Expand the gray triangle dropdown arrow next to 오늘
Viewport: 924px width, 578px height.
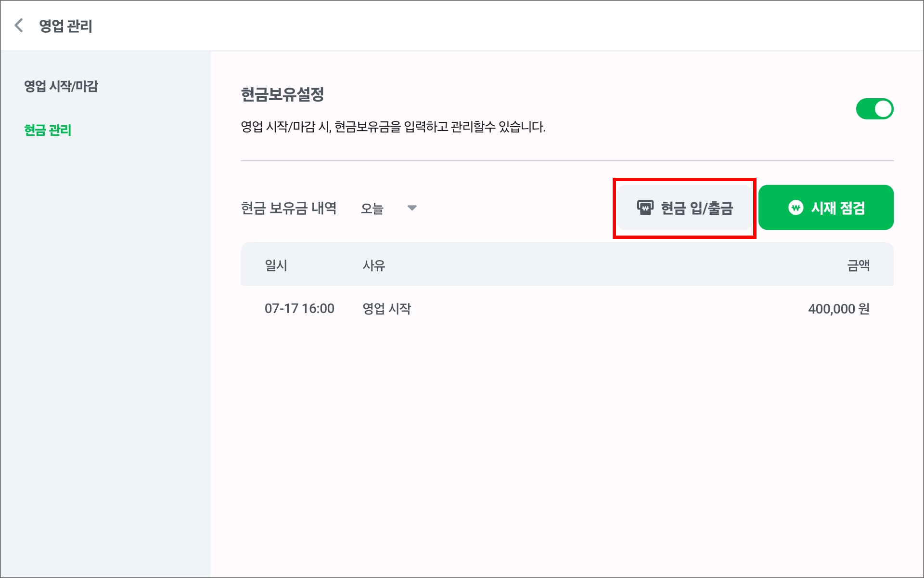[x=412, y=208]
